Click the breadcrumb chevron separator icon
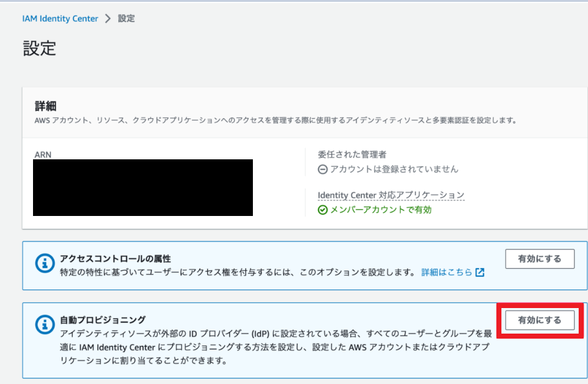 pos(108,19)
